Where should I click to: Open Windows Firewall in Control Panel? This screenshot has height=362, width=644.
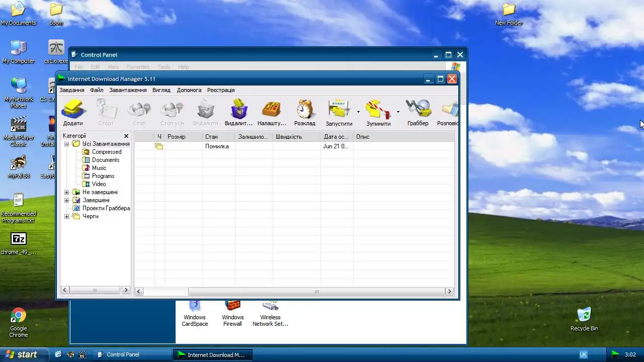click(232, 313)
